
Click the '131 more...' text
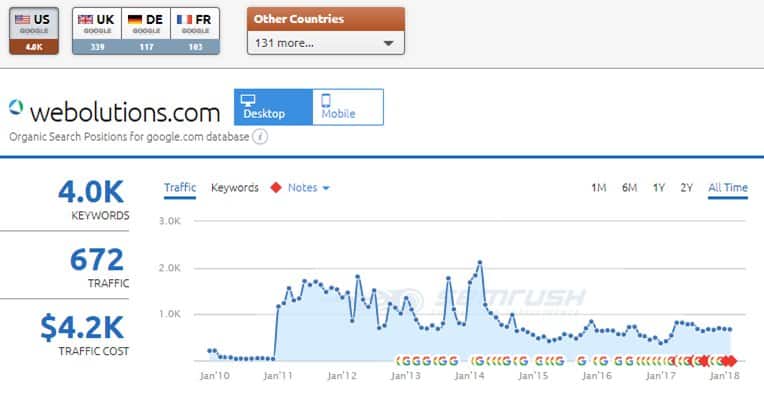tap(285, 43)
